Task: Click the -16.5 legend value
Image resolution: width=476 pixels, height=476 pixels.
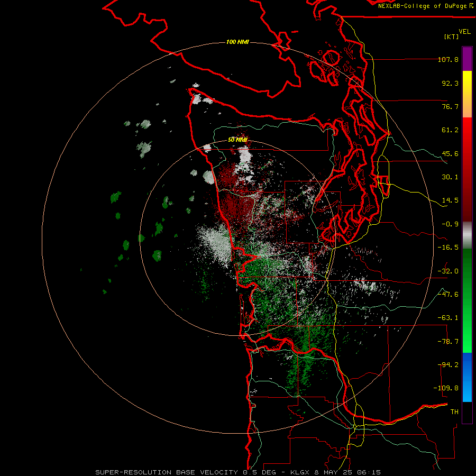Action: click(x=448, y=248)
